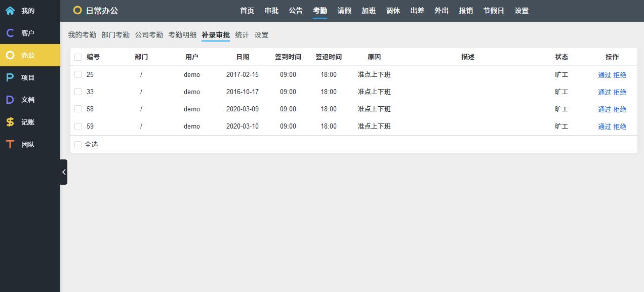
Task: Click the 日常办公 title text
Action: (x=102, y=10)
